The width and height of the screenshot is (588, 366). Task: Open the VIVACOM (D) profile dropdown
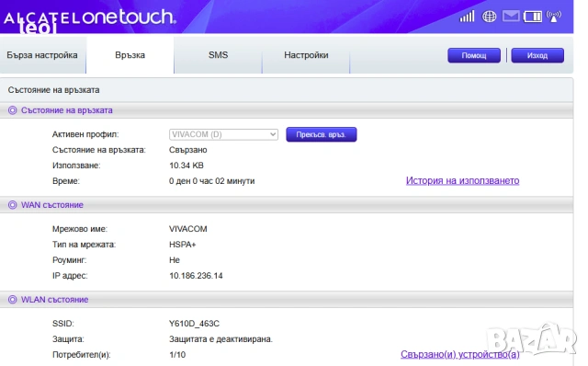click(223, 134)
